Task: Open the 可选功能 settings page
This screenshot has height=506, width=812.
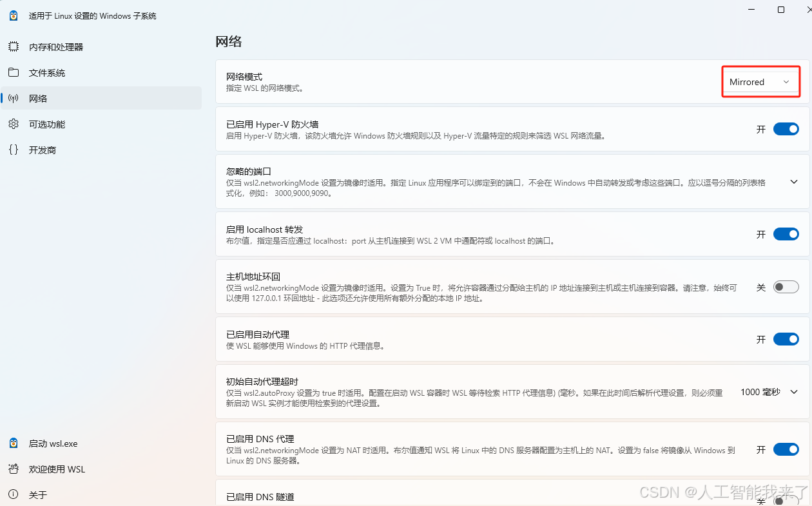Action: [x=101, y=124]
